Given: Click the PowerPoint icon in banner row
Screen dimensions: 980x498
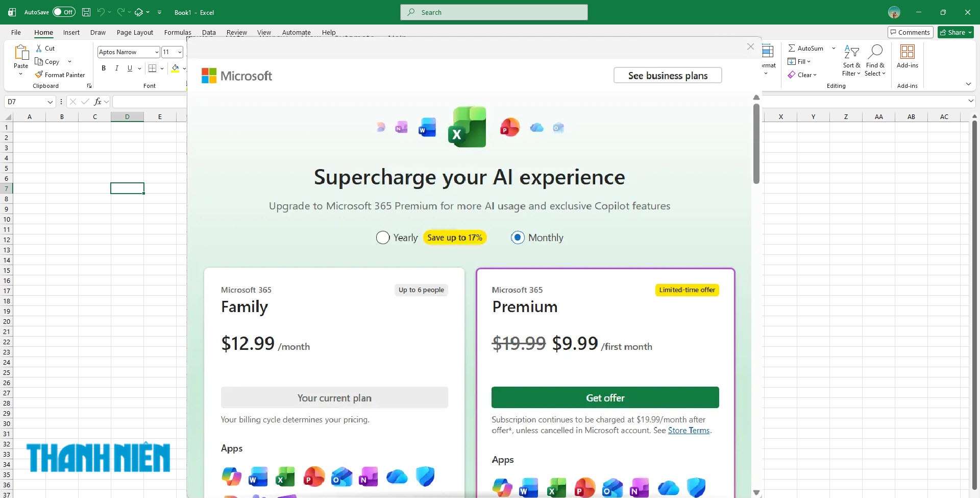Looking at the screenshot, I should click(509, 127).
